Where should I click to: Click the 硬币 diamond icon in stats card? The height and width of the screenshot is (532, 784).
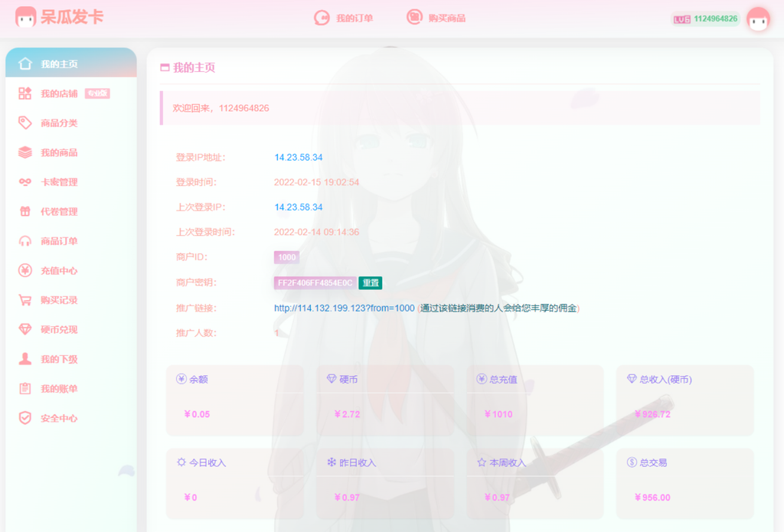332,379
